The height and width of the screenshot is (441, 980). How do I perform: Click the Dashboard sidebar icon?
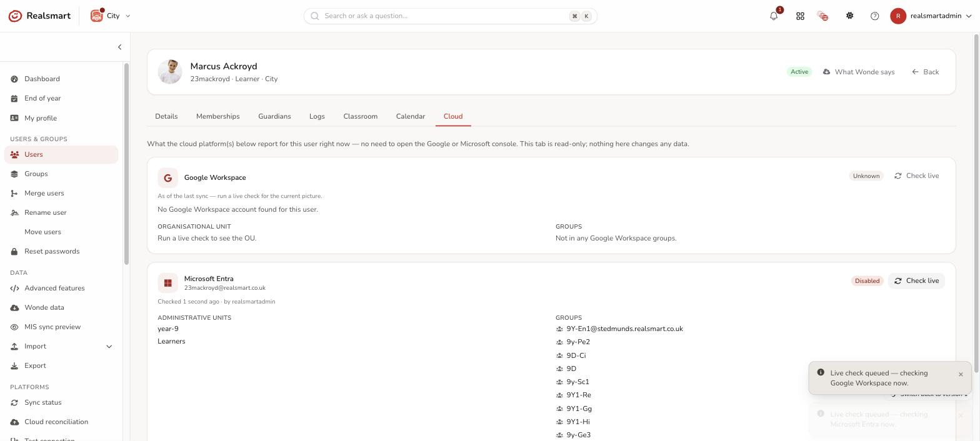tap(14, 79)
